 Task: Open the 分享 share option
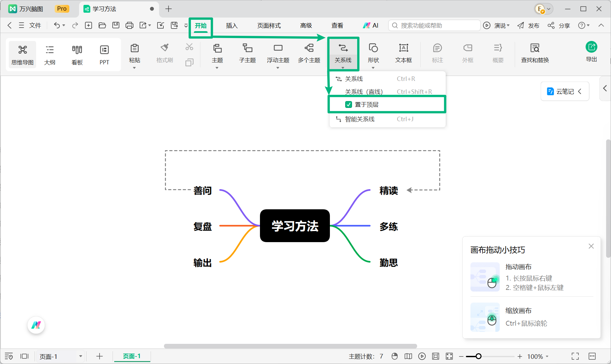pos(559,25)
